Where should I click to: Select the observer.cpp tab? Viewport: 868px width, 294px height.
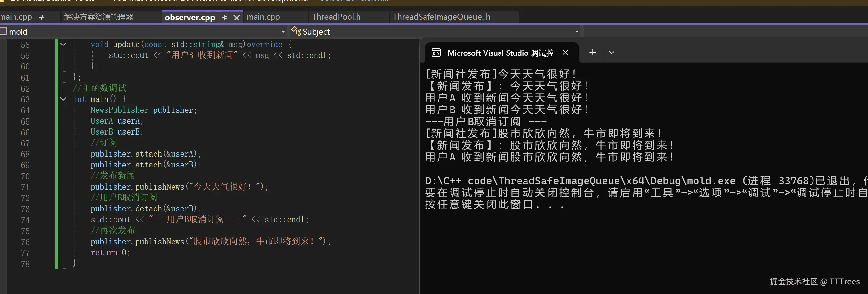pos(190,18)
